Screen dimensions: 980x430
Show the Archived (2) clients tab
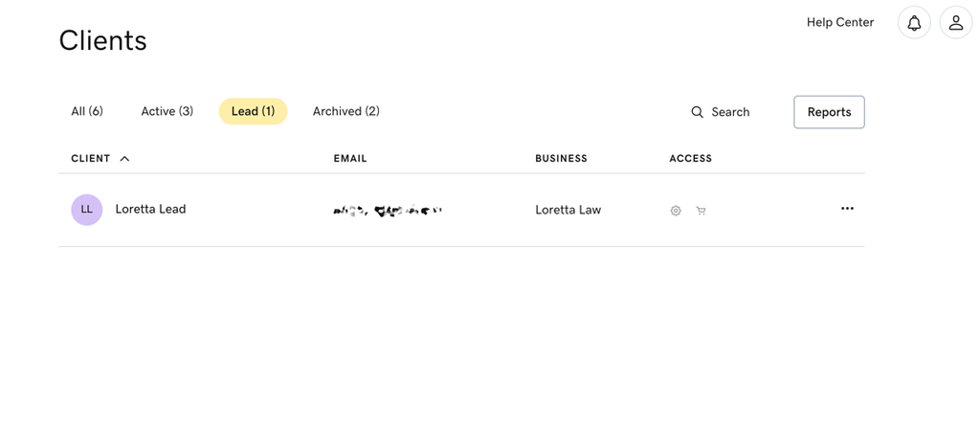click(x=345, y=111)
